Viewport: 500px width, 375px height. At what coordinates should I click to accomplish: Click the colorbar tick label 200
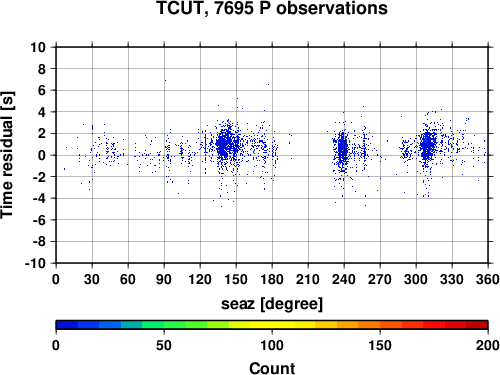point(487,346)
